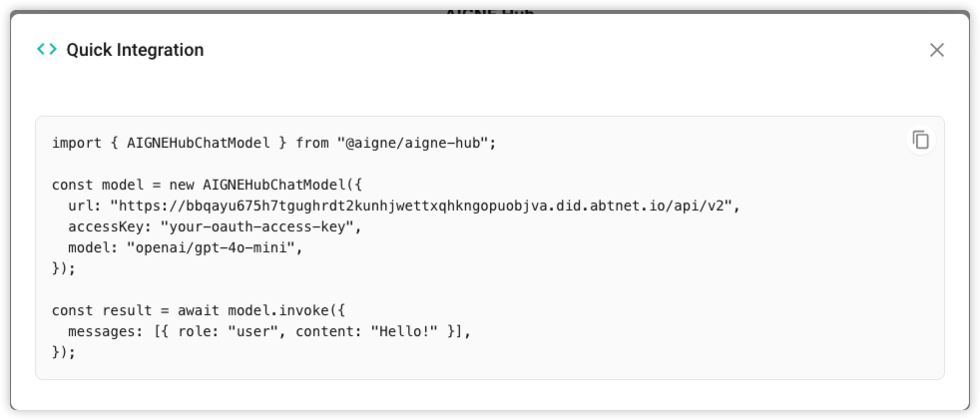Click the "your-oauth-access-key" placeholder value
Screen dimensions: 980x420
[260, 226]
